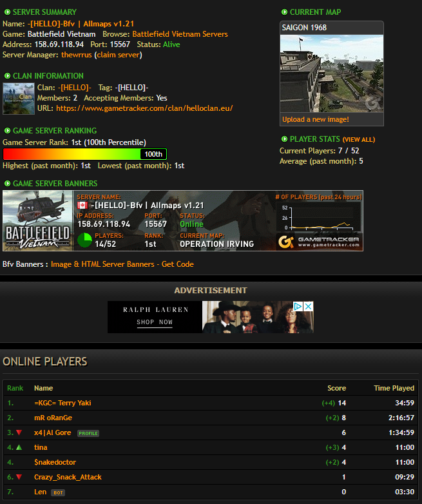The height and width of the screenshot is (504, 422).
Task: Sort online players by Rank column
Action: click(15, 388)
